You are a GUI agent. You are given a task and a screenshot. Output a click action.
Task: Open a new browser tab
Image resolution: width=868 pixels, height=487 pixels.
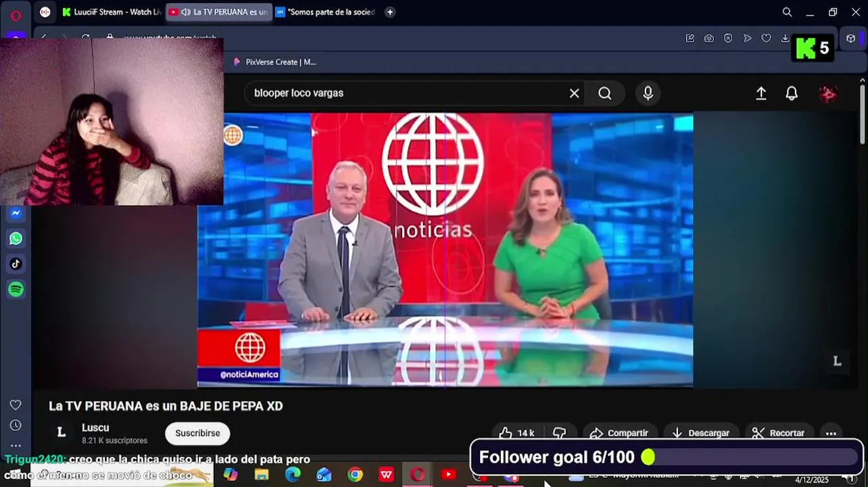point(390,12)
